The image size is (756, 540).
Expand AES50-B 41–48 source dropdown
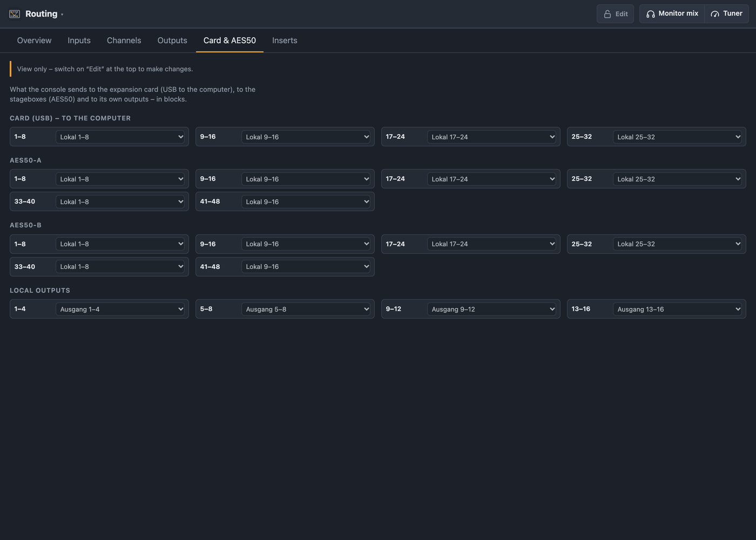point(307,266)
